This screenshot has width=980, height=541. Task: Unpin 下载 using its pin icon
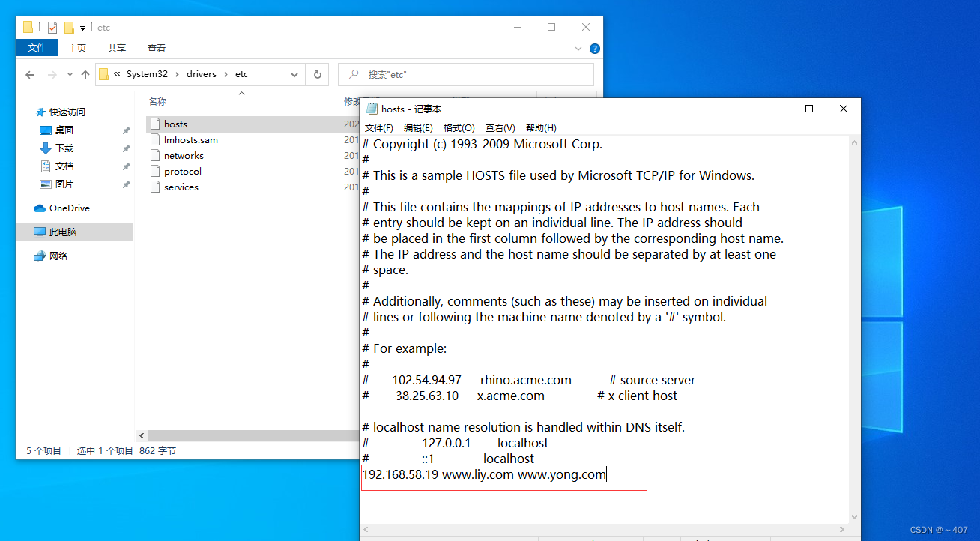tap(126, 148)
